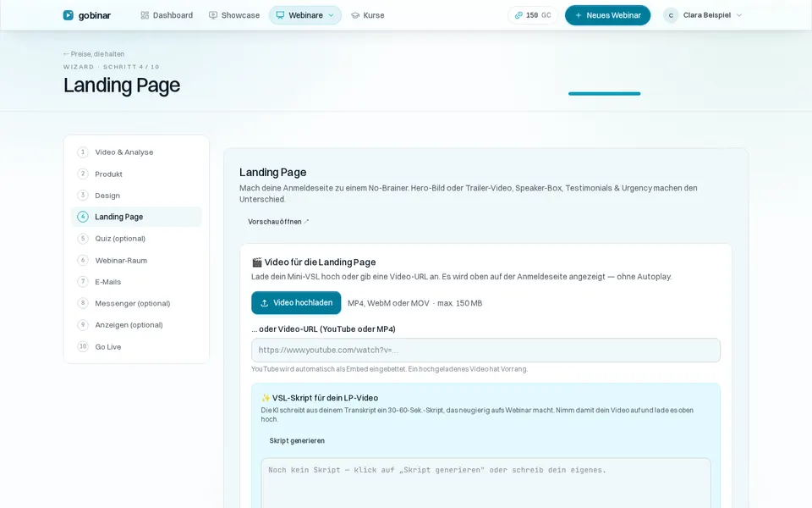Click step number 3 circle icon
812x508 pixels.
pos(83,196)
